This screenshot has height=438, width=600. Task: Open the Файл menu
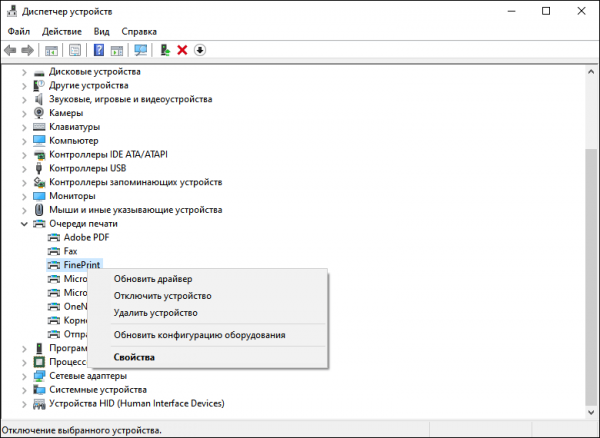click(x=19, y=31)
